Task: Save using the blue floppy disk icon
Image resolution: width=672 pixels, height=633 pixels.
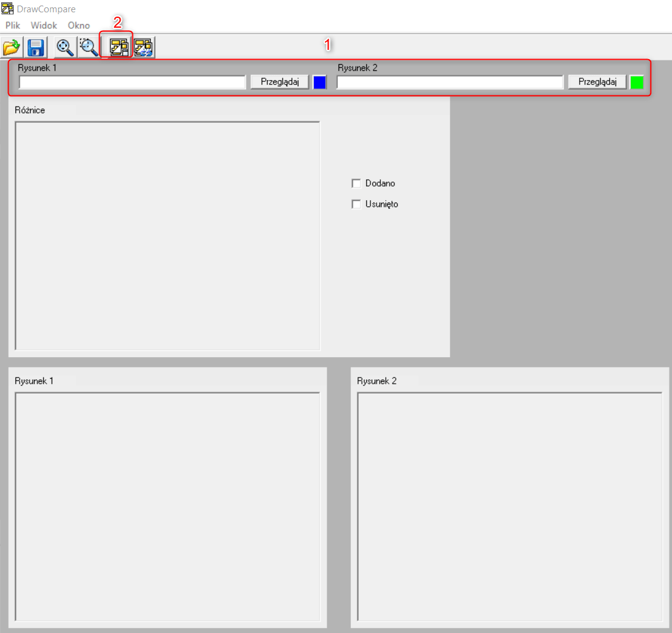Action: [36, 47]
